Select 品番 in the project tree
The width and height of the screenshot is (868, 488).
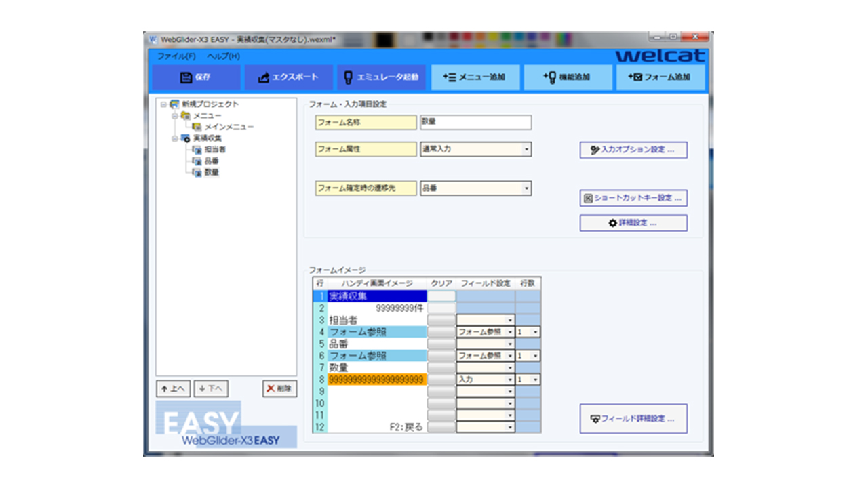click(x=212, y=161)
